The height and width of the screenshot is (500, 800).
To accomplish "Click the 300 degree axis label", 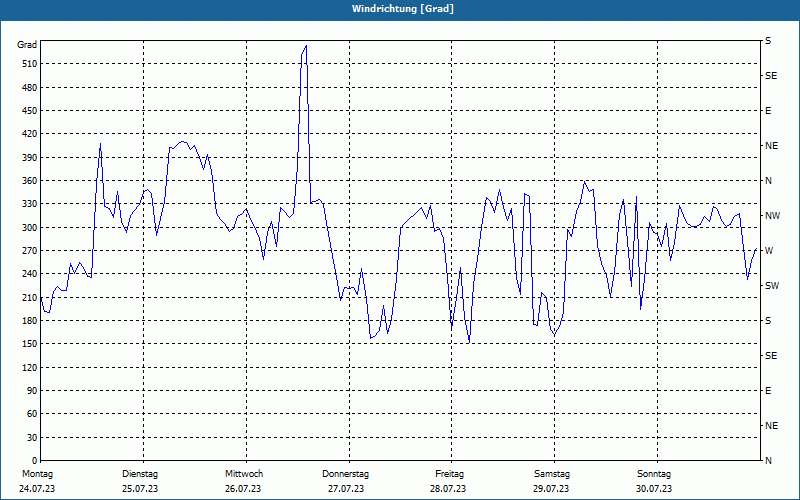I will coord(30,228).
